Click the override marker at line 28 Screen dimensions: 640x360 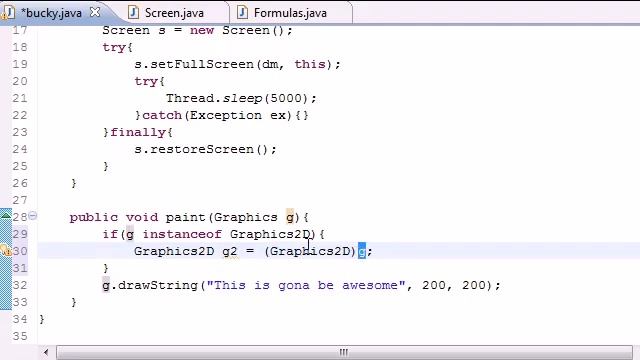click(6, 215)
